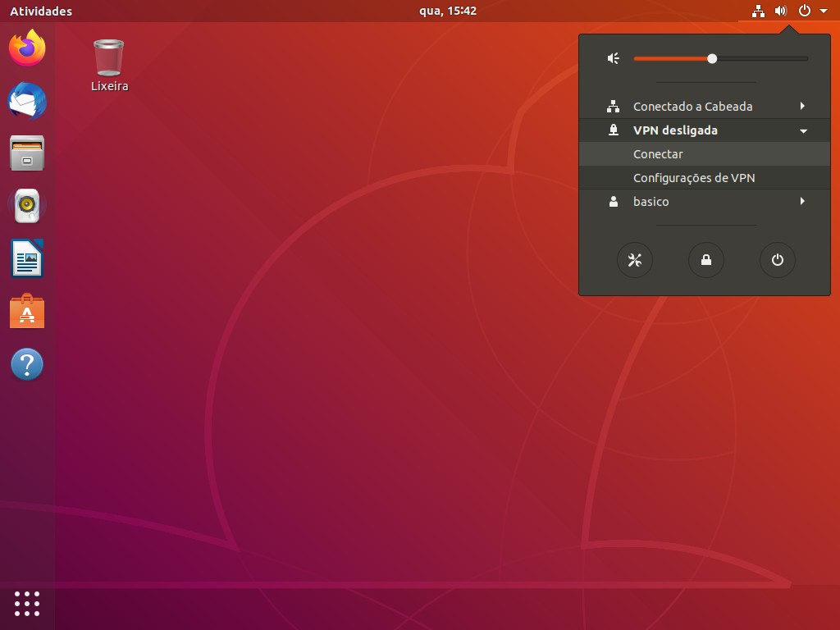Click the top bar system menu dropdown arrow
This screenshot has width=840, height=630.
[x=824, y=11]
